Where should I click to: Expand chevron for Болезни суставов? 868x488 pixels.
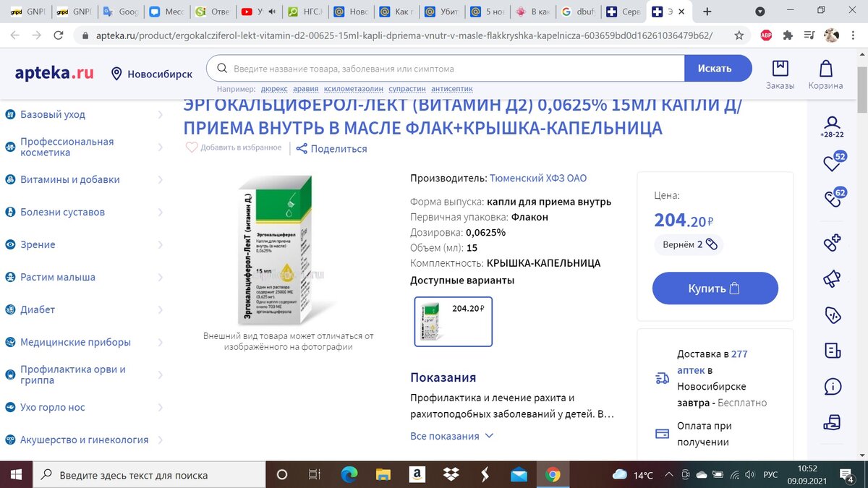(160, 212)
